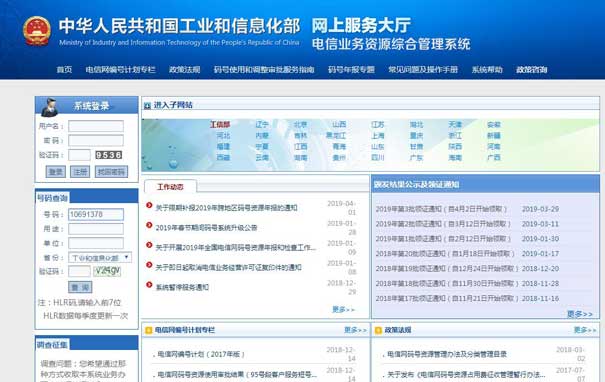The image size is (605, 382).
Task: Open the 工信部 sub-site link
Action: point(220,124)
